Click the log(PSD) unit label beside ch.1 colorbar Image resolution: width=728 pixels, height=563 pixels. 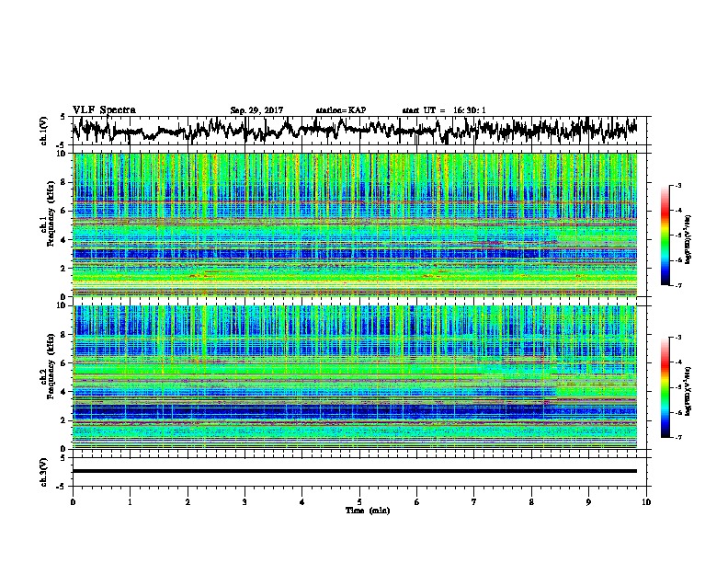point(688,240)
